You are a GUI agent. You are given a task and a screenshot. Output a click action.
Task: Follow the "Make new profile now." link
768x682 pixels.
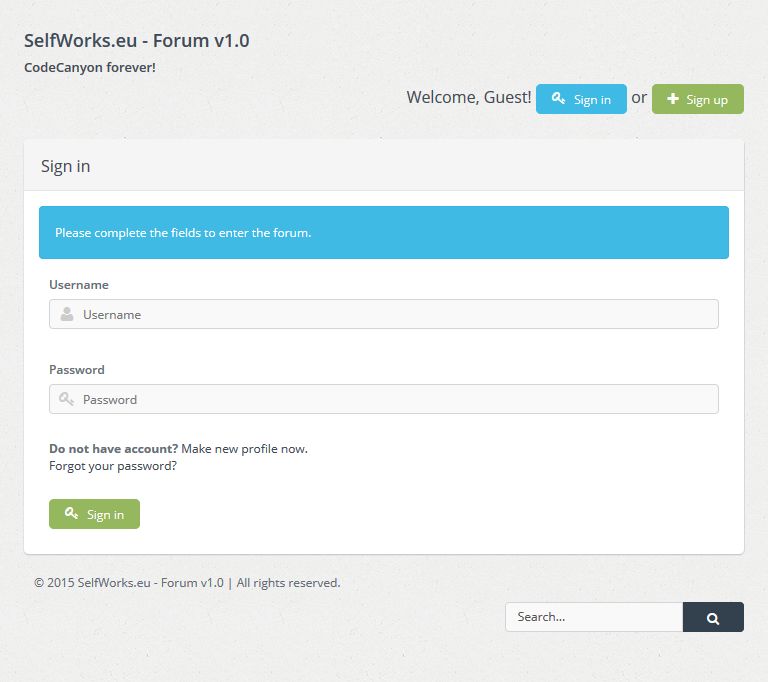[244, 449]
